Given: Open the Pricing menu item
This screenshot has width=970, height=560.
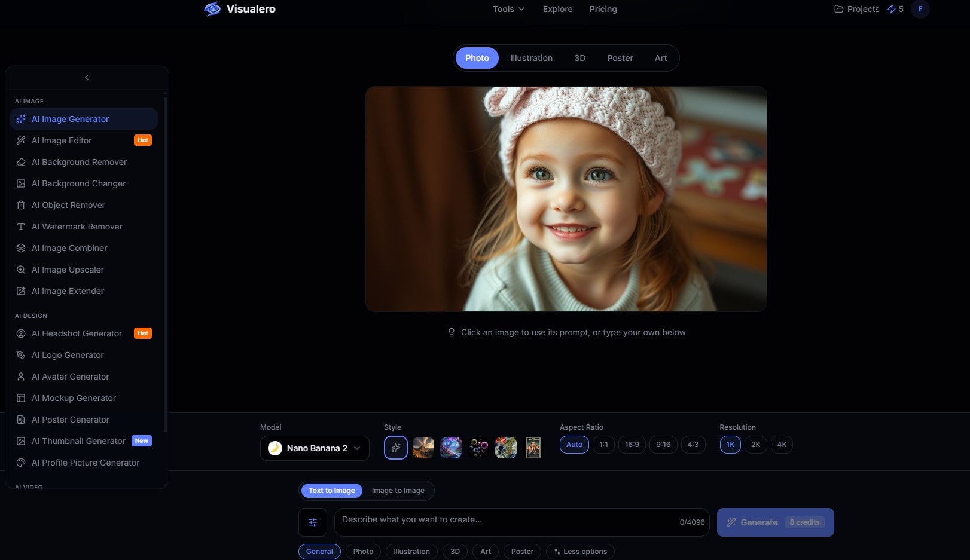Looking at the screenshot, I should (x=603, y=9).
